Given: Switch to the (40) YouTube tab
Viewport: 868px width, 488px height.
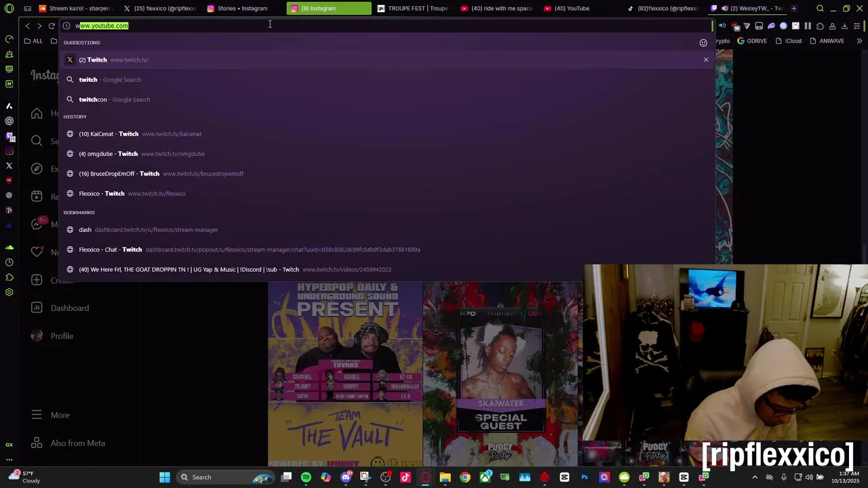Looking at the screenshot, I should 581,8.
